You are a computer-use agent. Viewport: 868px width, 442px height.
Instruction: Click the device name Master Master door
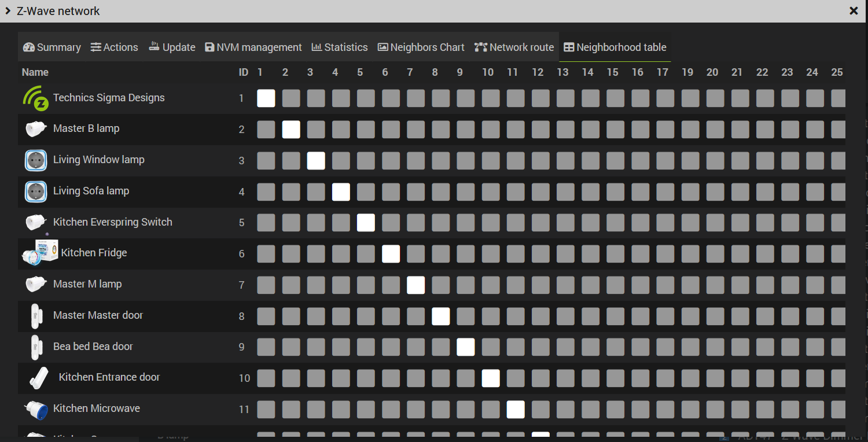tap(98, 315)
